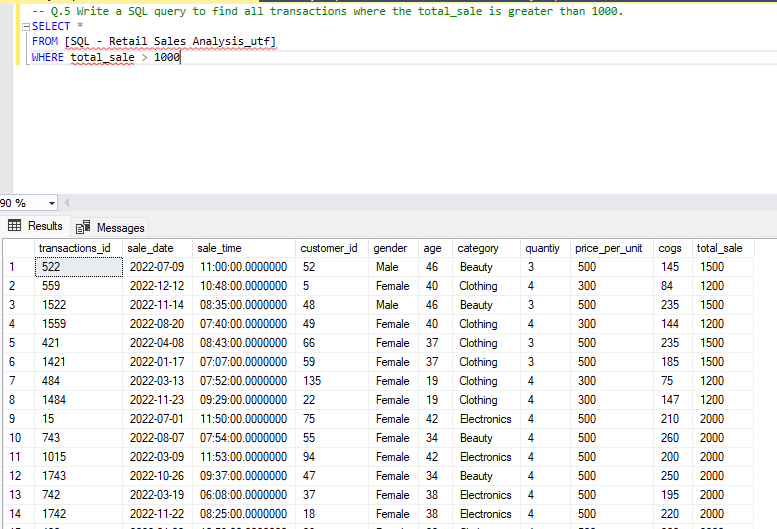The height and width of the screenshot is (529, 777).
Task: Open the 90 % zoom dropdown
Action: pyautogui.click(x=52, y=203)
